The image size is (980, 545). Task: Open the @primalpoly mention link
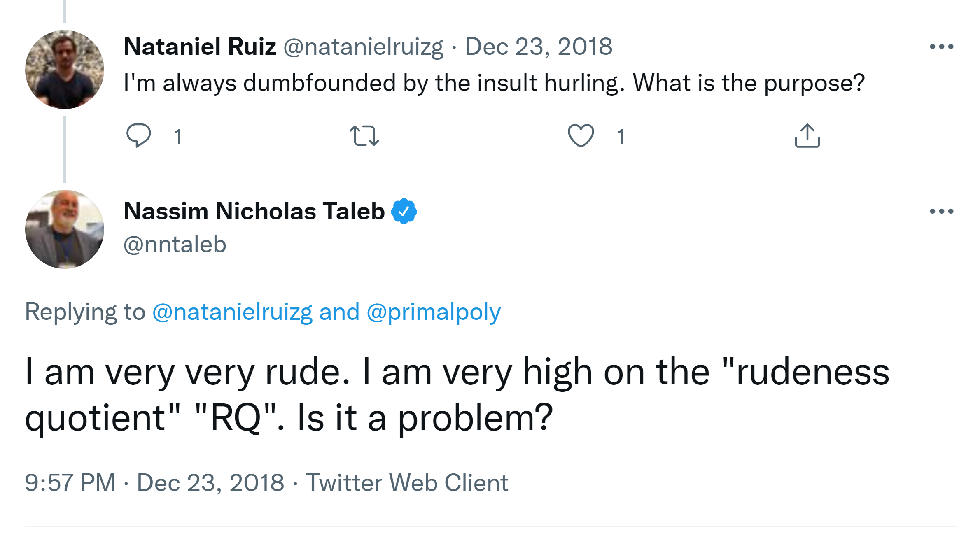click(434, 312)
